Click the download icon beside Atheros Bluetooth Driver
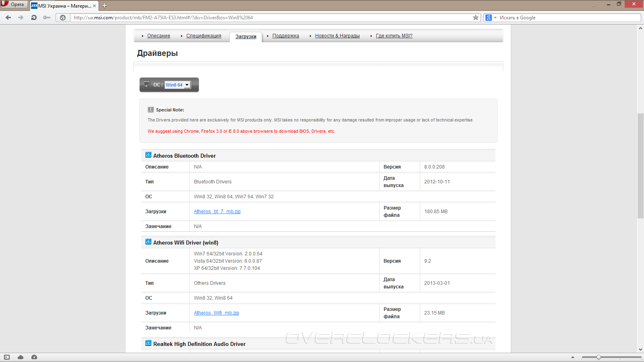Image resolution: width=644 pixels, height=362 pixels. pyautogui.click(x=148, y=155)
